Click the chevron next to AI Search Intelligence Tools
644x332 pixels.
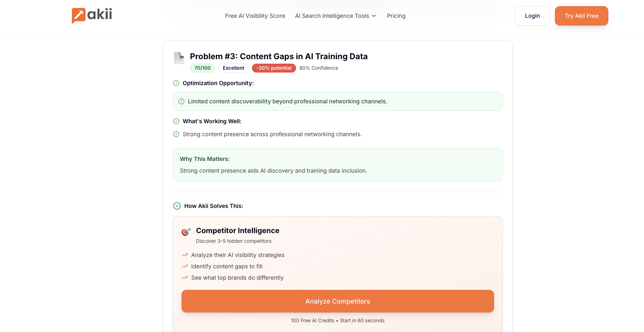374,16
